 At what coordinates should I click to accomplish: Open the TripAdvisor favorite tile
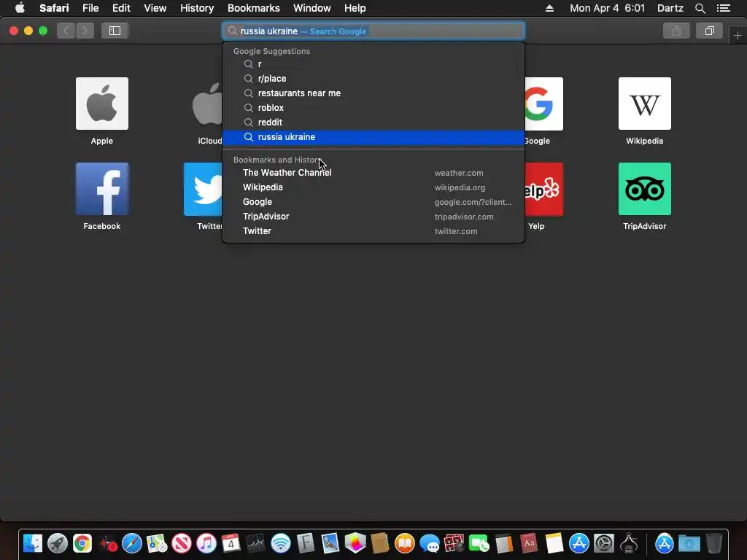(645, 189)
